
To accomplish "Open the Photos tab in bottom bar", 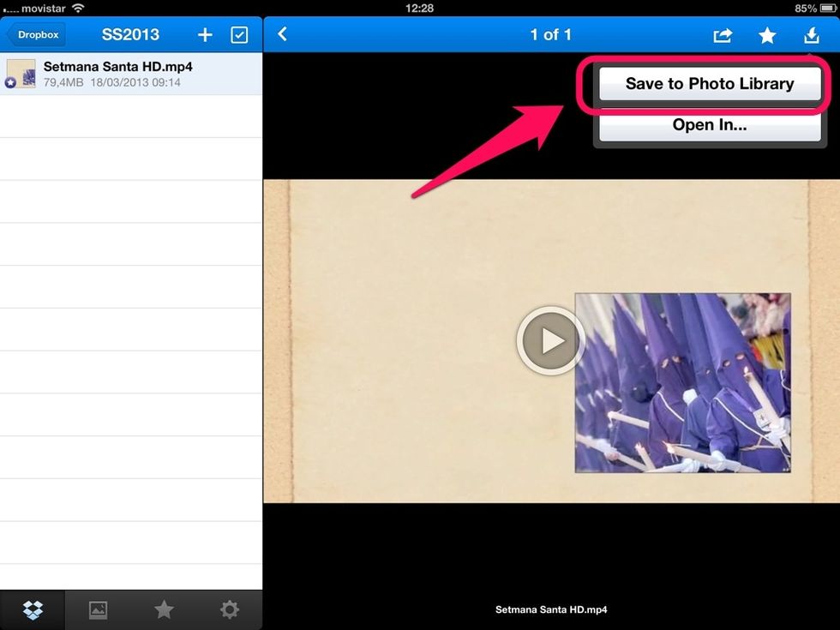I will pos(99,609).
